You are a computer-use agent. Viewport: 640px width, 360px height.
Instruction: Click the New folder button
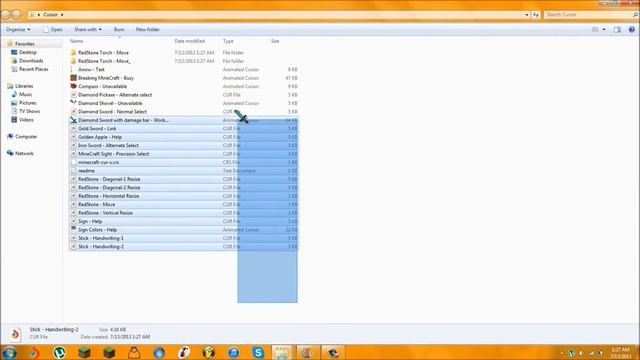pyautogui.click(x=148, y=29)
